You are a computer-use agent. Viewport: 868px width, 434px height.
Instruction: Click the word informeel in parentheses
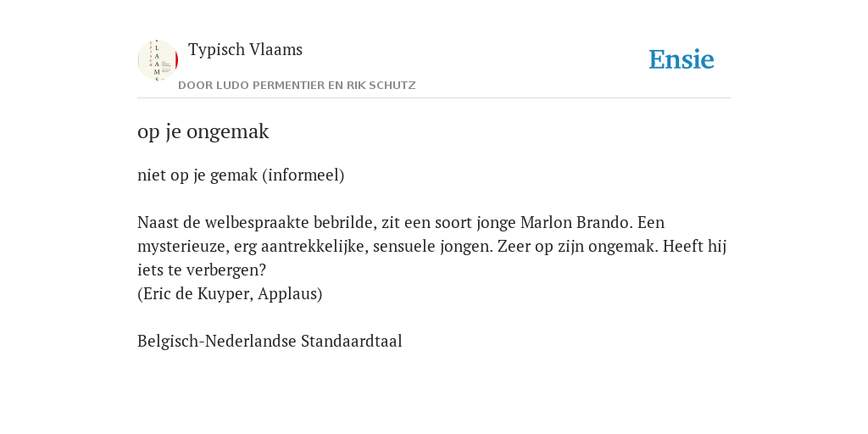pos(303,175)
